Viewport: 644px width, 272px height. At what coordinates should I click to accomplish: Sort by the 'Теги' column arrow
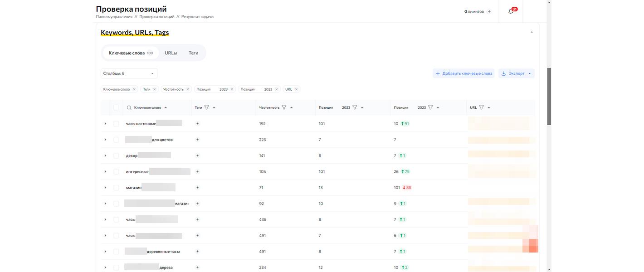click(x=214, y=107)
